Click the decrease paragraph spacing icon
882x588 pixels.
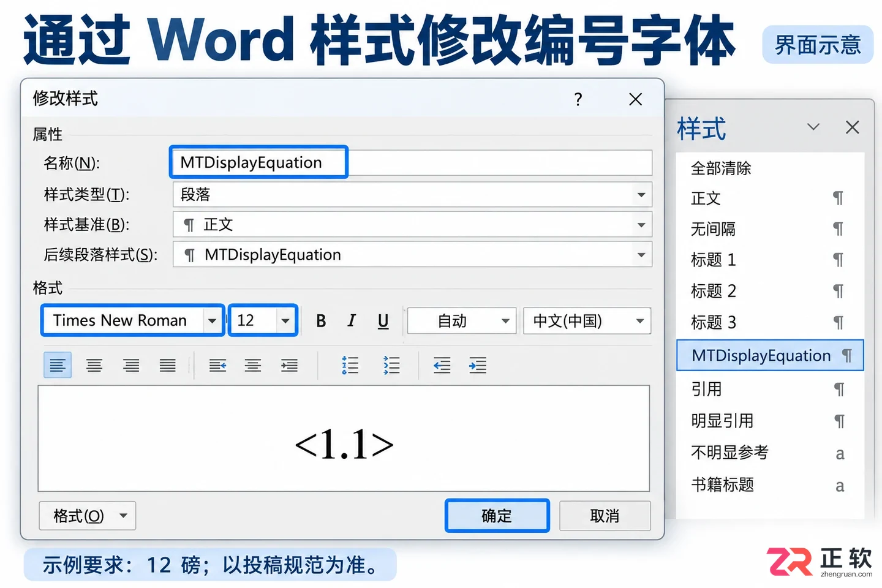(391, 366)
